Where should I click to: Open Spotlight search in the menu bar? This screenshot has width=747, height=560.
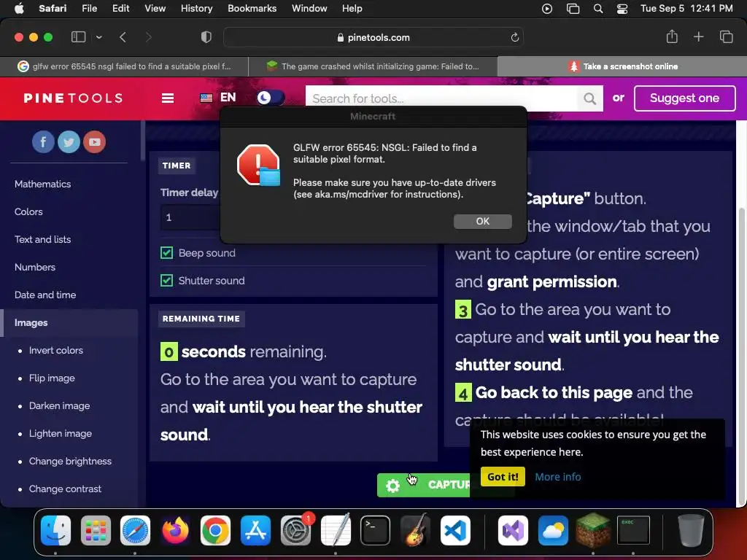click(x=598, y=9)
